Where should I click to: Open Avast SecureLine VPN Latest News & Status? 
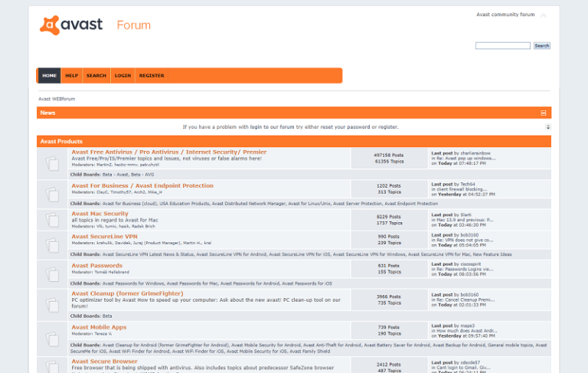click(148, 254)
